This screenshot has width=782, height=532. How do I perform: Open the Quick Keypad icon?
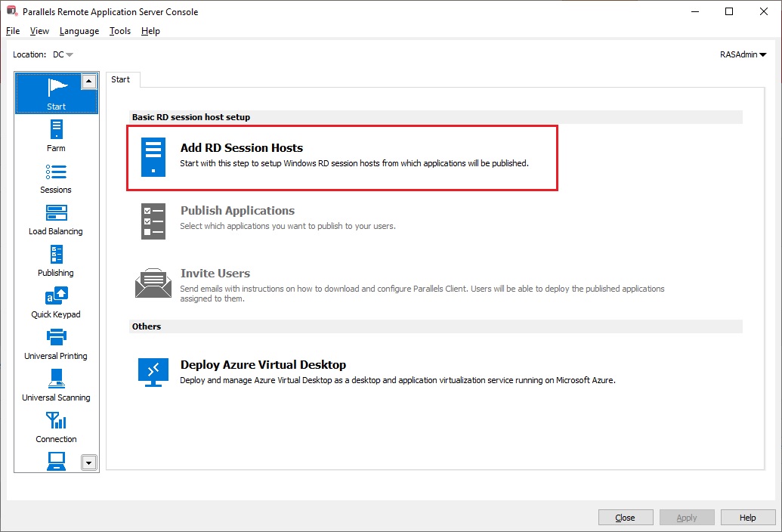(x=57, y=295)
